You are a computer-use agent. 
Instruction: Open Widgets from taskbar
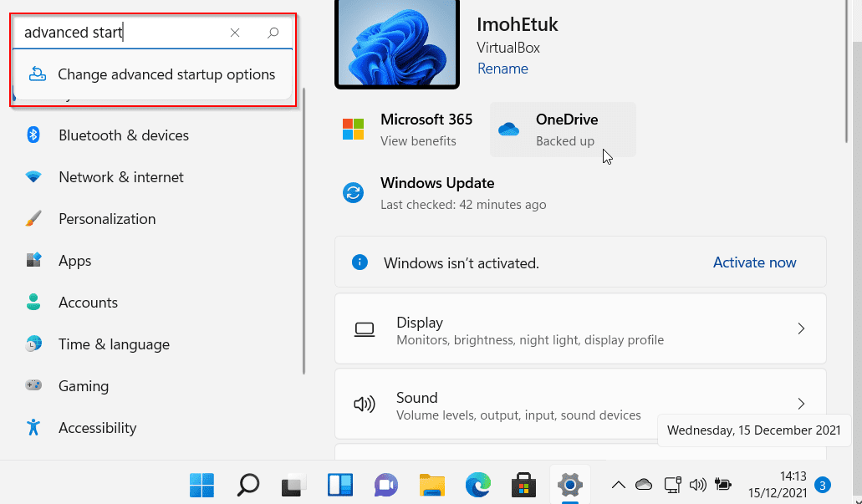coord(340,485)
